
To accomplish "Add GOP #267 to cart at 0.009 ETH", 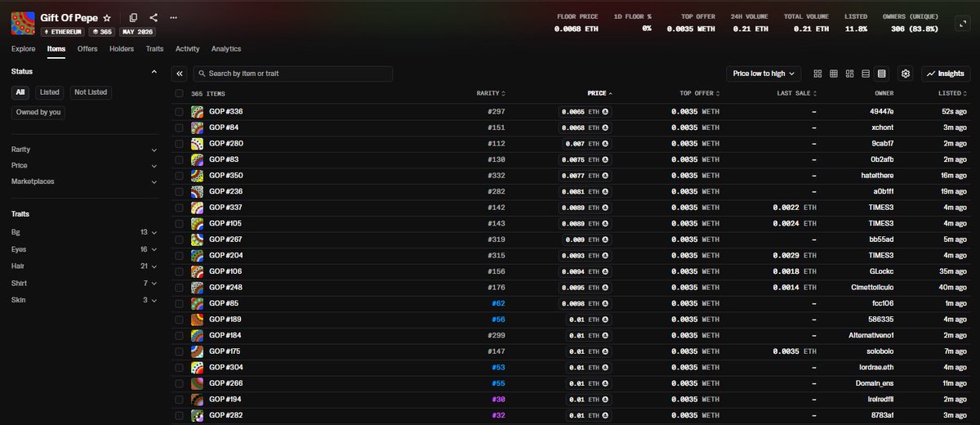I will point(586,239).
